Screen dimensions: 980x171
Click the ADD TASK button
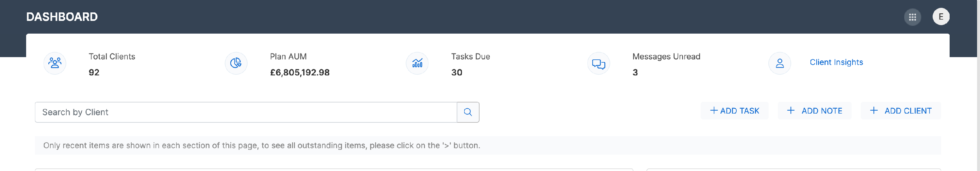coord(734,111)
